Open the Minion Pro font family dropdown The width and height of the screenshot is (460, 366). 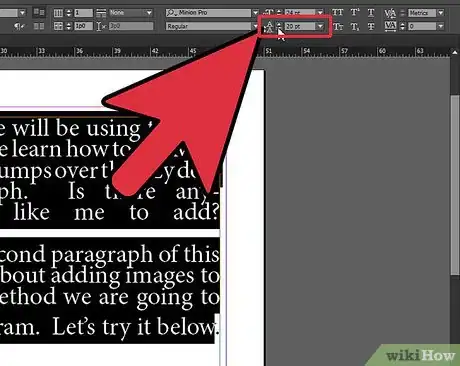coord(255,13)
